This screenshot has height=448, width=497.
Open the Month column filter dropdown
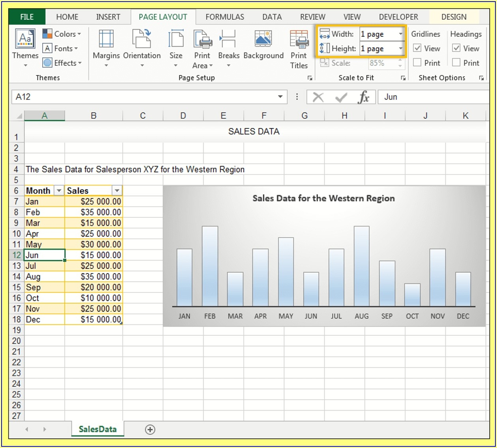pyautogui.click(x=59, y=191)
